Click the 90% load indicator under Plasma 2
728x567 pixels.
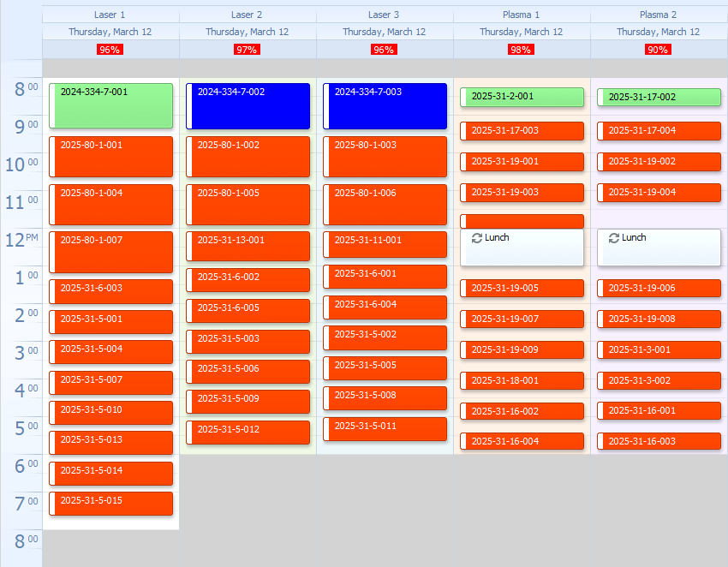[658, 50]
